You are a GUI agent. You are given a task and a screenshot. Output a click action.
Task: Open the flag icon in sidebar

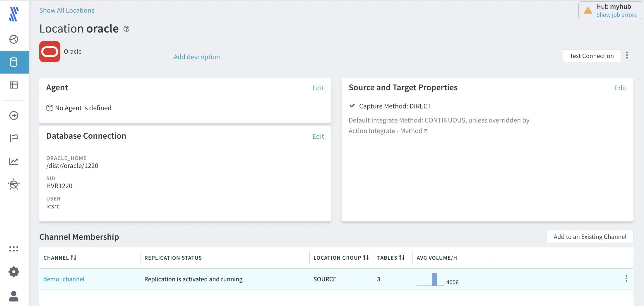tap(14, 138)
